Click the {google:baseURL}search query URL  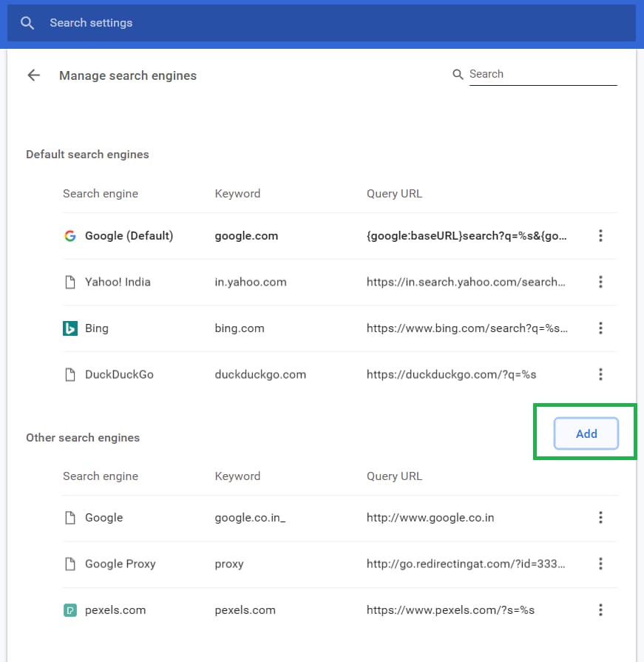(467, 236)
